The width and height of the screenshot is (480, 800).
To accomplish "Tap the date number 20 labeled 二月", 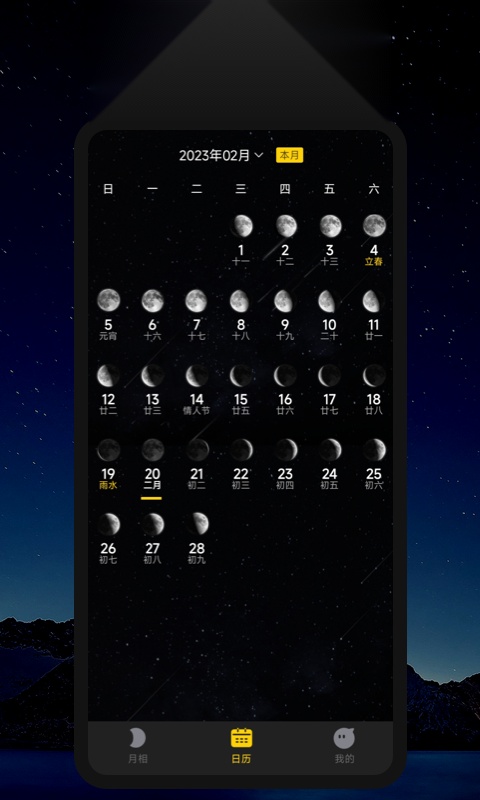I will click(x=153, y=474).
